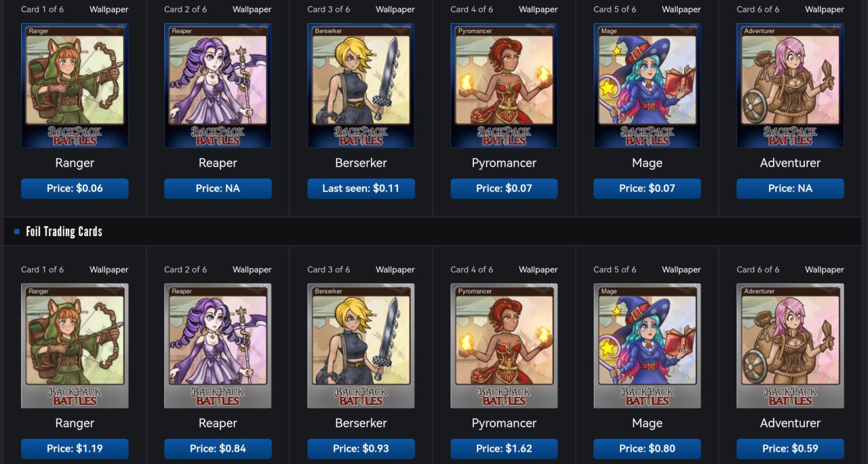Click the Berserker Last seen: $0.11 button
The width and height of the screenshot is (868, 464).
(361, 189)
